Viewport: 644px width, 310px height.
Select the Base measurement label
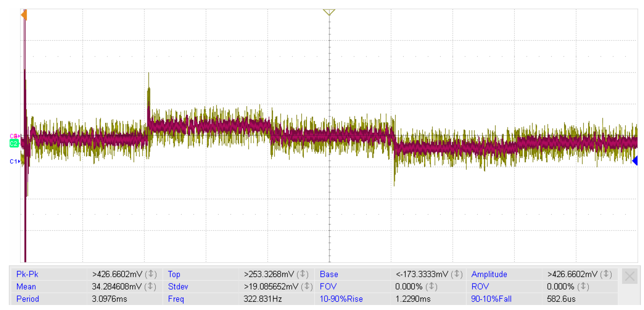pos(329,274)
